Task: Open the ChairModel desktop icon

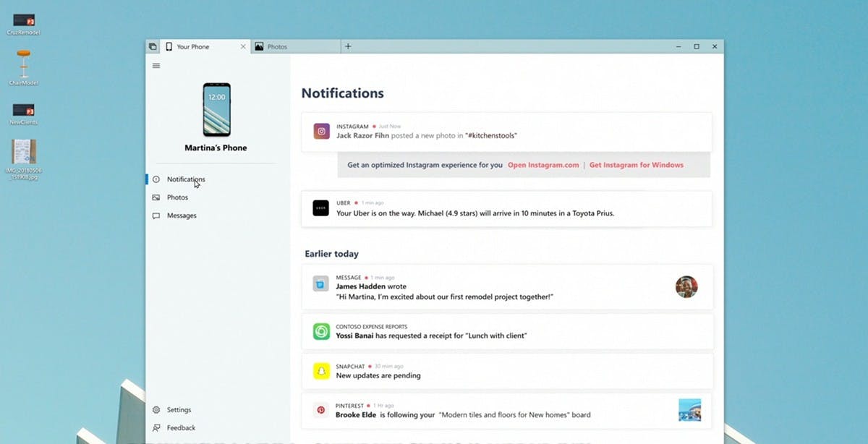Action: (x=24, y=66)
